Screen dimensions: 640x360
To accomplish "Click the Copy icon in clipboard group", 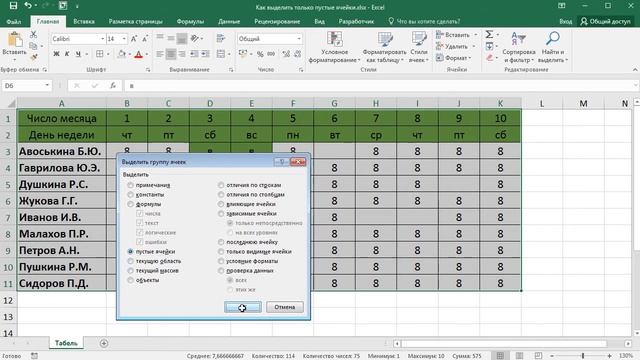I will pyautogui.click(x=33, y=46).
